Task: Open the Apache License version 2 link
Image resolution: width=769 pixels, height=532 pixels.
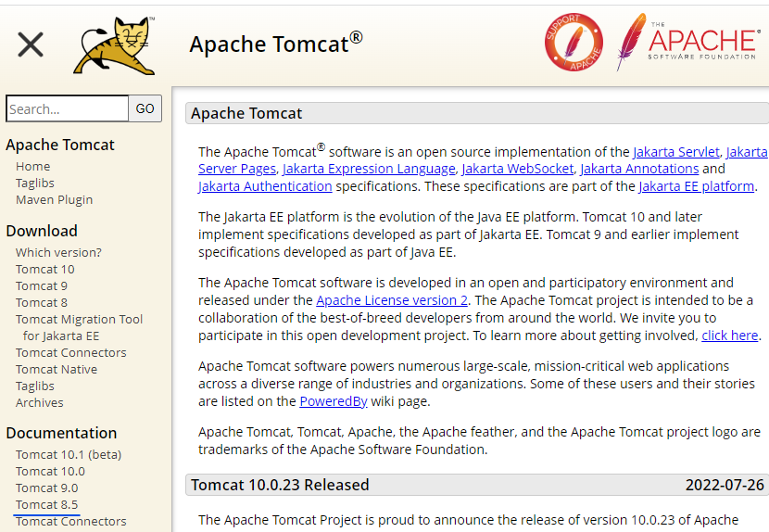Action: (392, 300)
